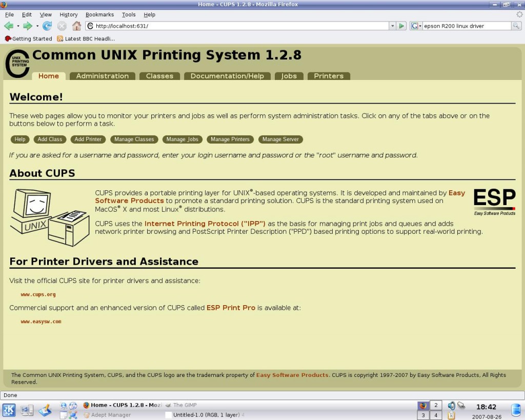Open Latest BBC Headlines feed bookmark
Screen dimensions: 525x420
[86, 38]
